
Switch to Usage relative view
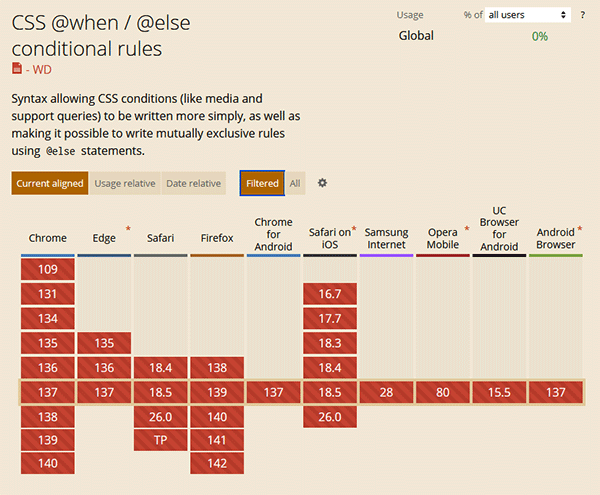pyautogui.click(x=125, y=183)
